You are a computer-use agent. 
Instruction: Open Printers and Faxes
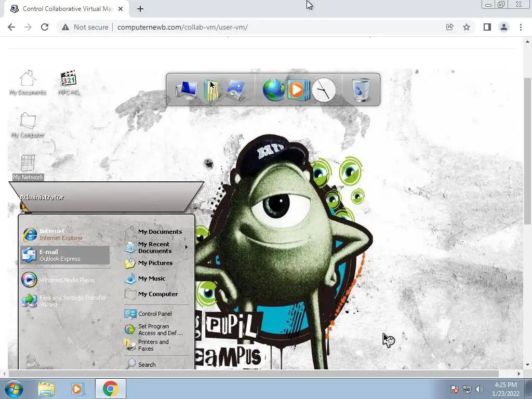(x=148, y=345)
